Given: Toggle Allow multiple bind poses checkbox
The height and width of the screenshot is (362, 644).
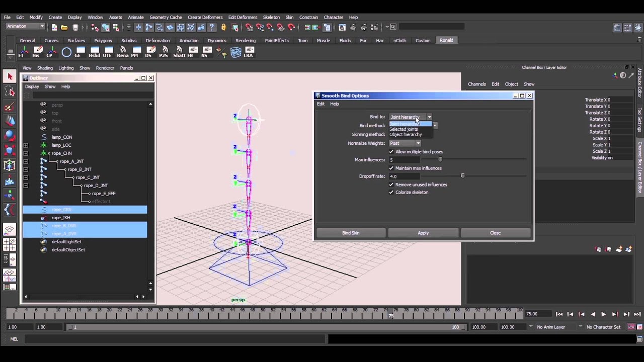Looking at the screenshot, I should click(391, 151).
